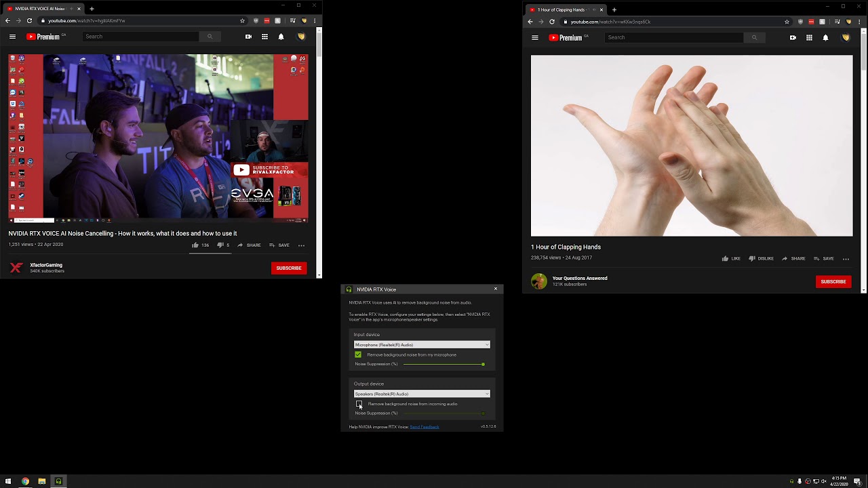This screenshot has width=868, height=488.
Task: Open YouTube apps grid in right window
Action: (809, 37)
